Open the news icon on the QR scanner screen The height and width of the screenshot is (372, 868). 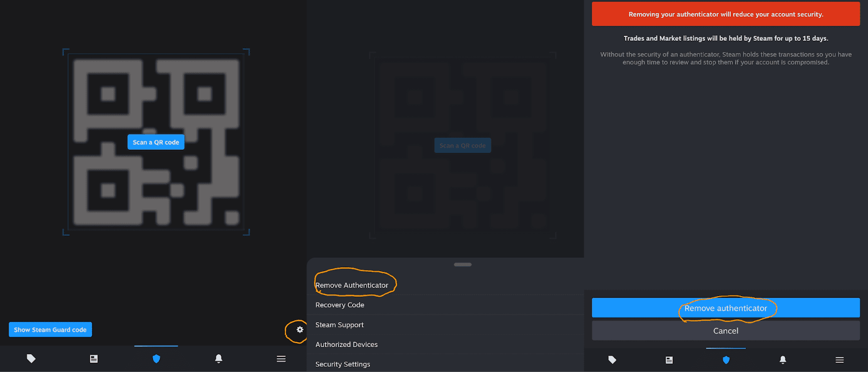point(94,358)
